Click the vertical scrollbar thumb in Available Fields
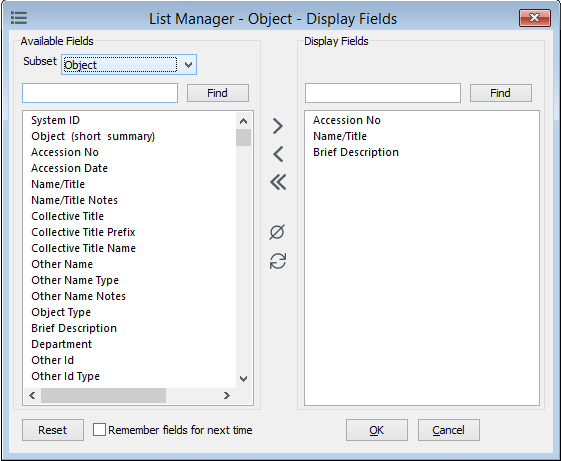This screenshot has width=561, height=461. [243, 137]
